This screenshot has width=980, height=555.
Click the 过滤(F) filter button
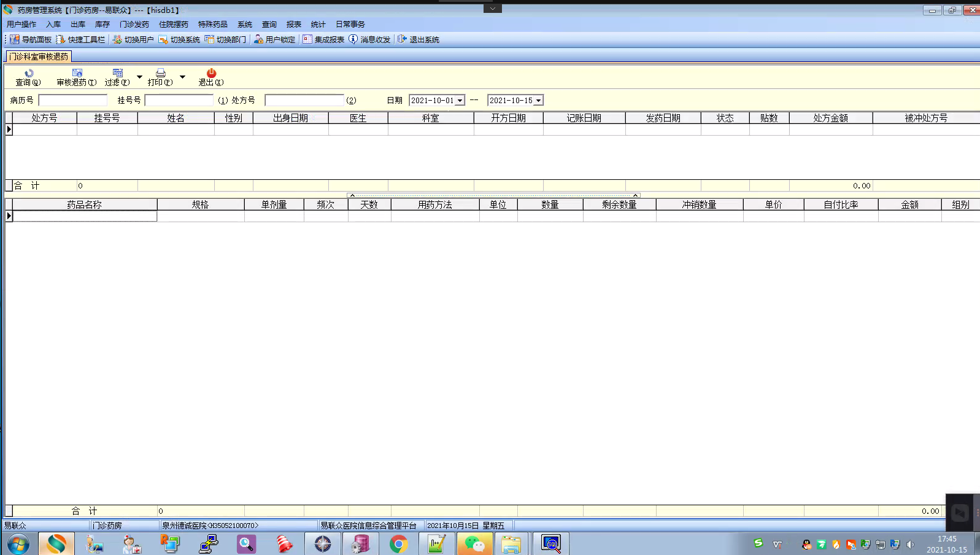coord(117,77)
